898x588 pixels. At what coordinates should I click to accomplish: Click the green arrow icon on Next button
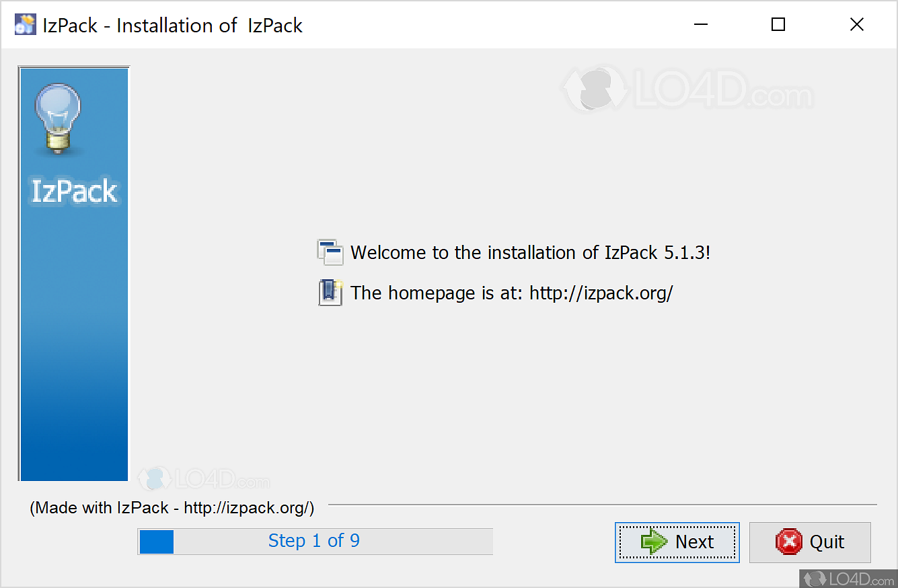654,542
